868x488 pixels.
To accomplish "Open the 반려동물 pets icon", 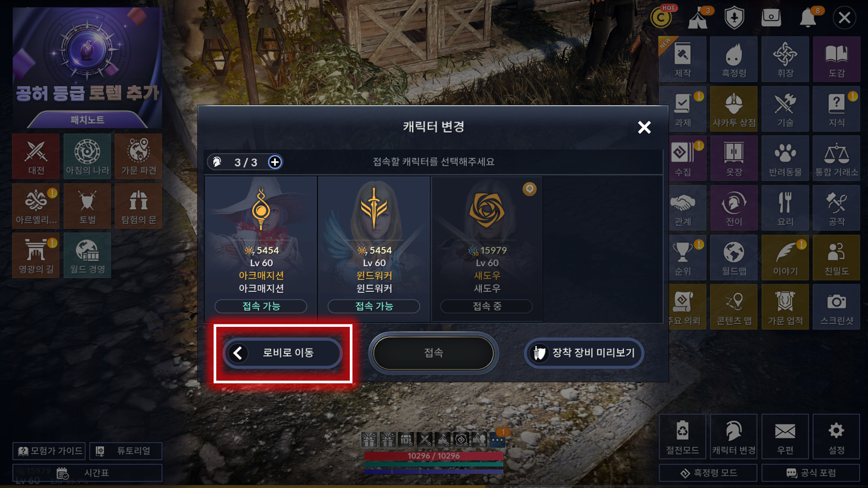I will [x=785, y=158].
